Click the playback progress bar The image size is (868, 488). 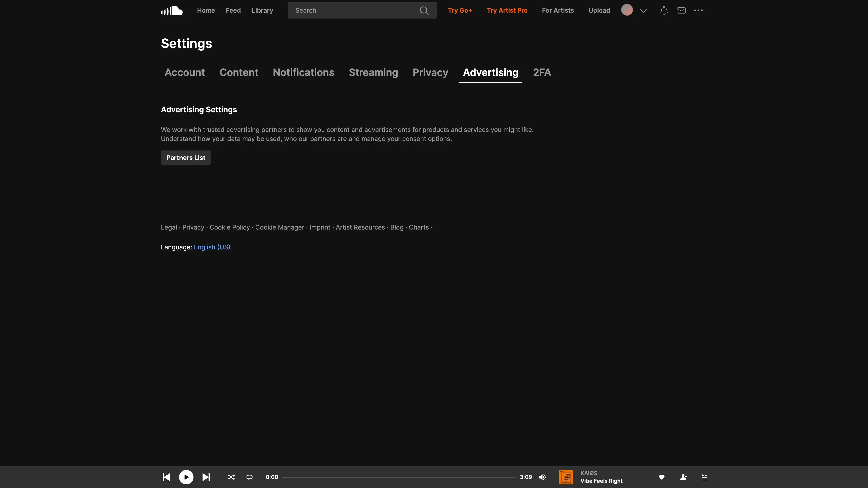point(399,477)
